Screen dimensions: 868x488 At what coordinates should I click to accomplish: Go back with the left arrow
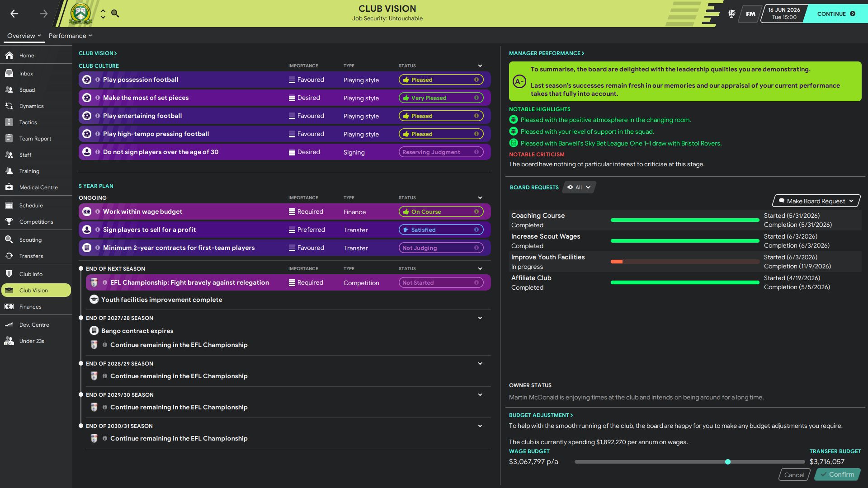tap(14, 14)
